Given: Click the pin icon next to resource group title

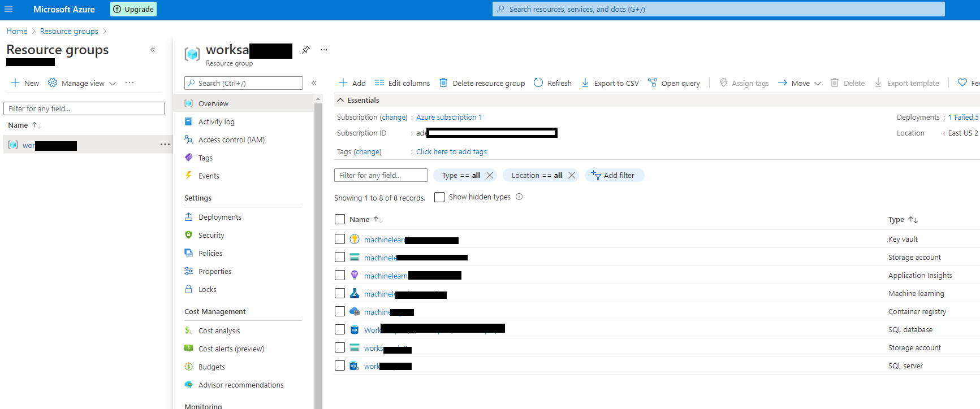Looking at the screenshot, I should (305, 50).
